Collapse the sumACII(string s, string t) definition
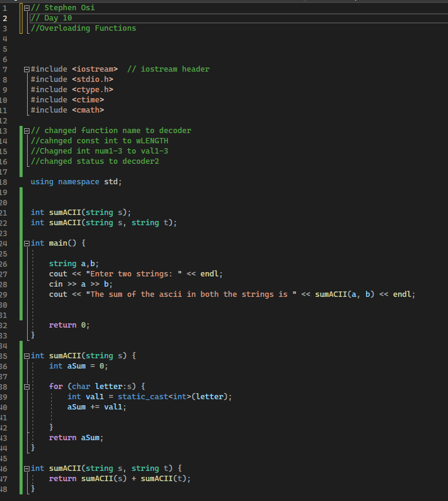448x501 pixels. (27, 468)
